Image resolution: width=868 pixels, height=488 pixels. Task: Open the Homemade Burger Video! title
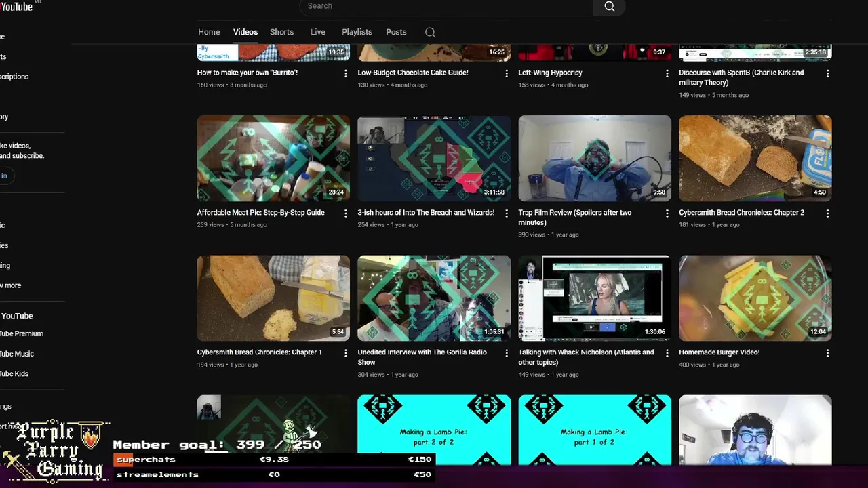coord(719,352)
